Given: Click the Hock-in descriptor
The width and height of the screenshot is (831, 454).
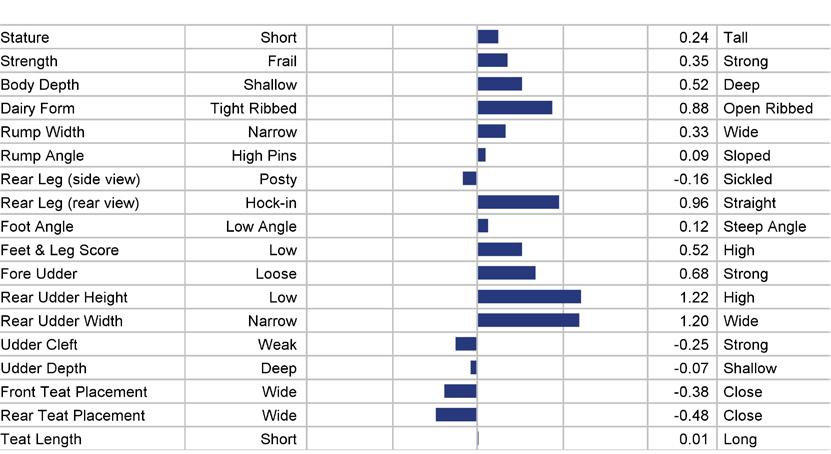Looking at the screenshot, I should click(271, 203).
